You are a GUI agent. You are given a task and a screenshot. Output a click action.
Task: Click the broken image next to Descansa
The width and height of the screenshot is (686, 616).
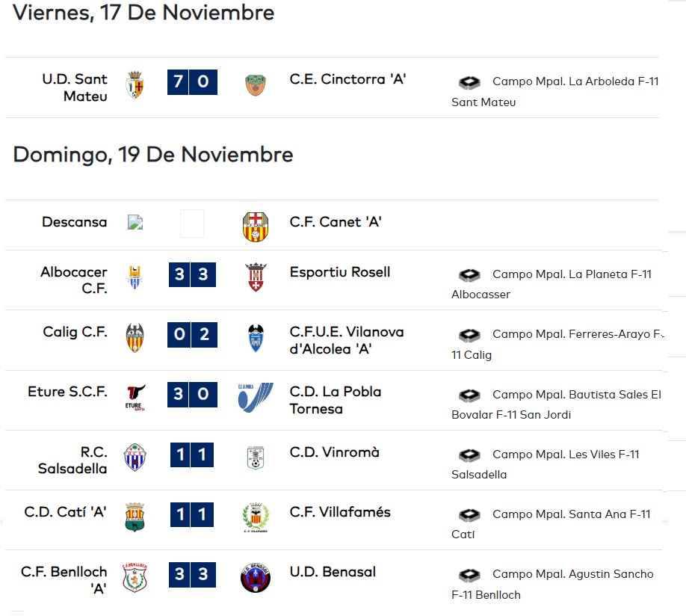click(135, 223)
